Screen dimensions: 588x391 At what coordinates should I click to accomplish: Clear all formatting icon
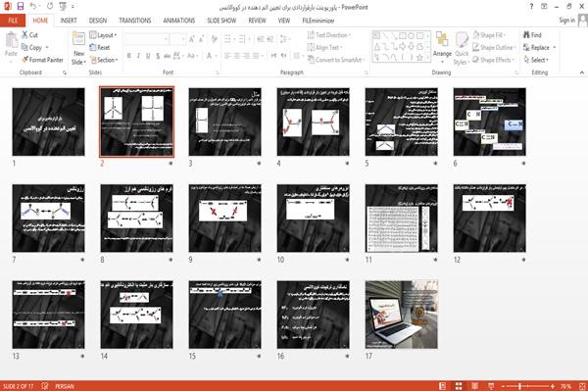coord(214,38)
